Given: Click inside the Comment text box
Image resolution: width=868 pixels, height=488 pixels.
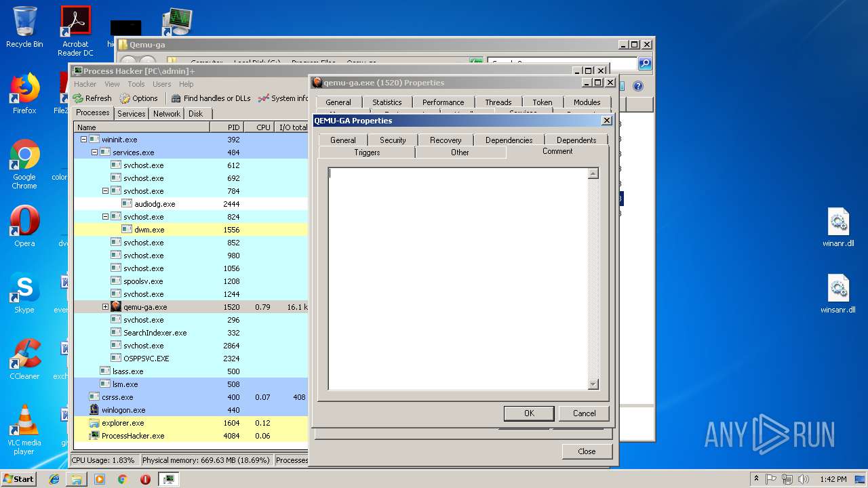Looking at the screenshot, I should pos(458,279).
